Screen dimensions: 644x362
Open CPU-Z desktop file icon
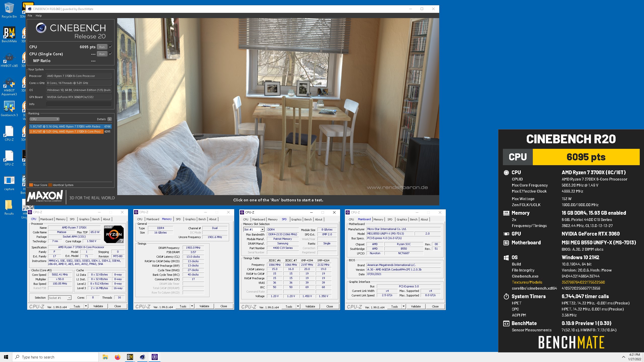coord(9,133)
